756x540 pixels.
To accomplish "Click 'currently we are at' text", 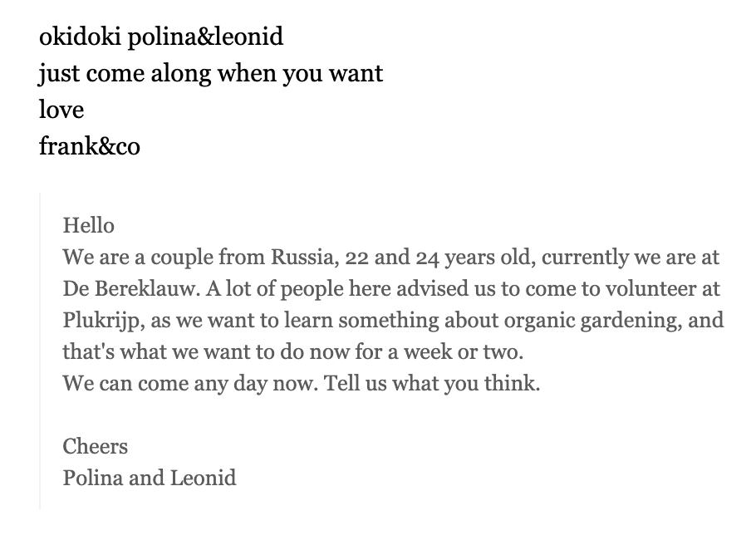I will 631,258.
